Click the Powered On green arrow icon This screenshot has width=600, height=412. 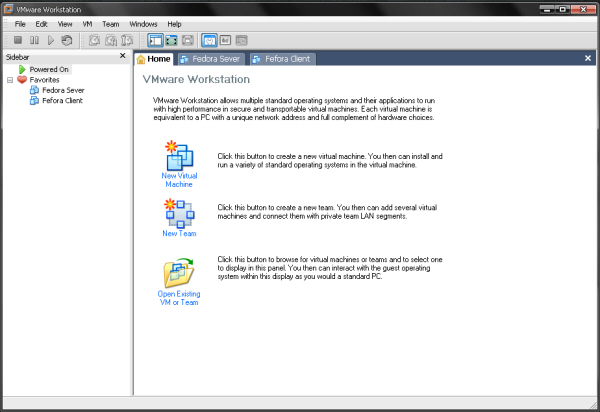click(x=22, y=69)
